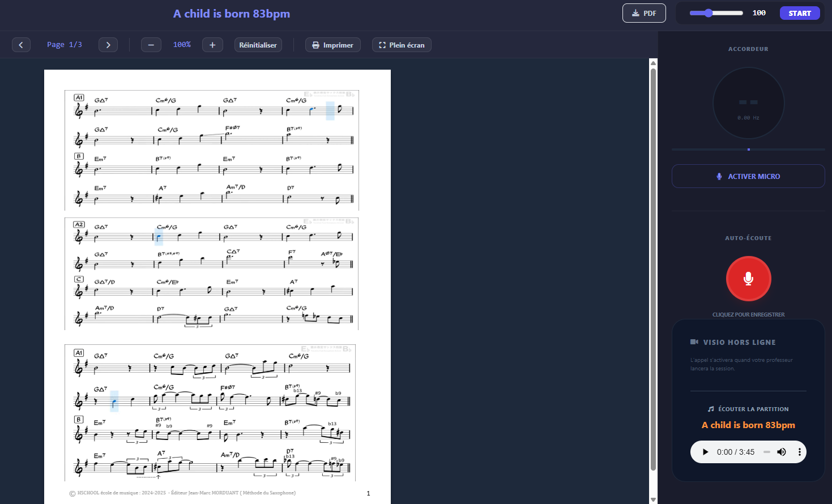
Task: Click the ÉCOUTER LA PARTITION label
Action: point(753,409)
